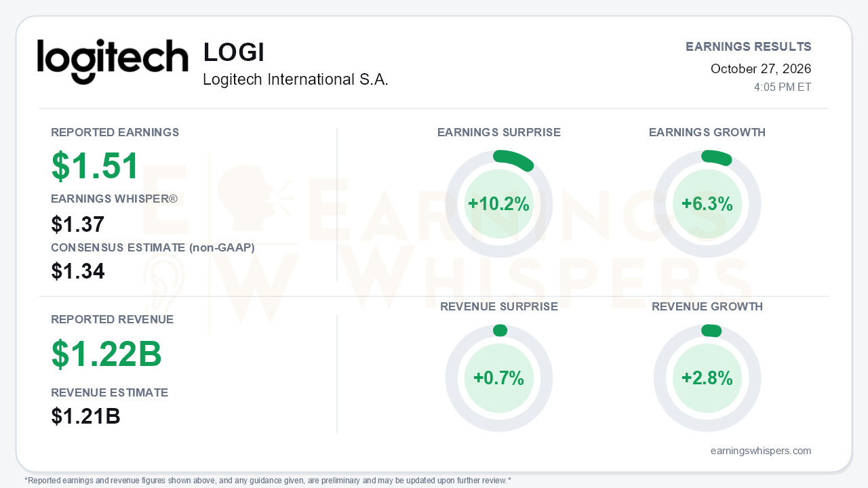Click the company name Logitech International S.A.
868x488 pixels.
tap(296, 79)
